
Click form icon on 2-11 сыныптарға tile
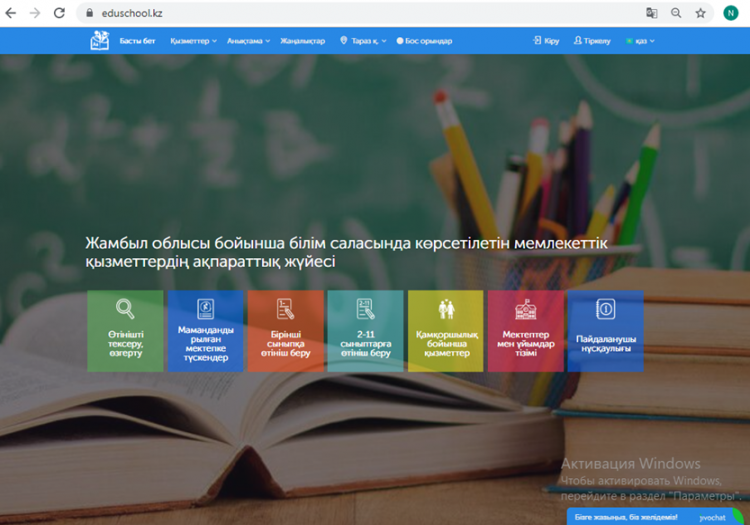click(365, 309)
